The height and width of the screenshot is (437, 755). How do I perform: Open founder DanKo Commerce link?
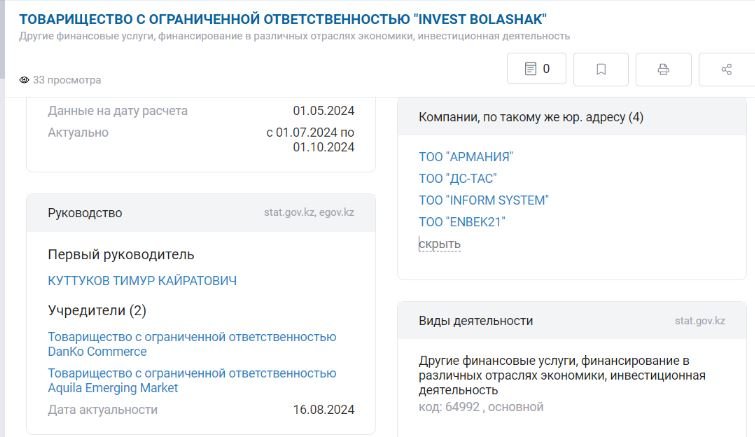[x=192, y=344]
